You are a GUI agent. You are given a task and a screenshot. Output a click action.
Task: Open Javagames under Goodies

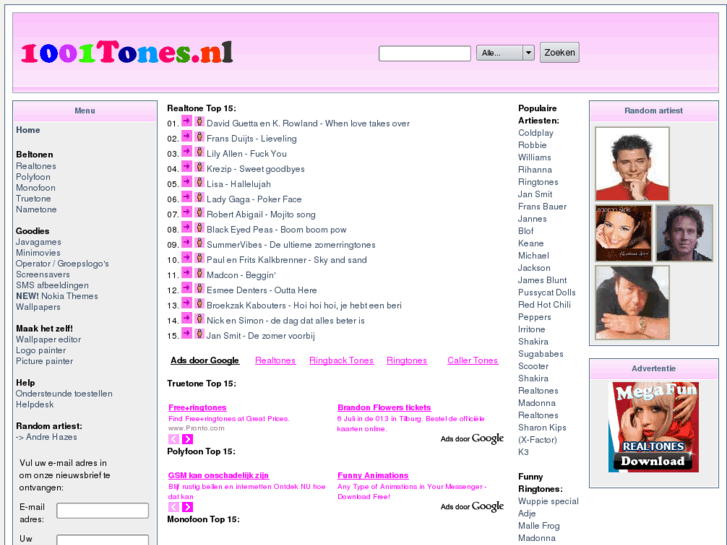click(x=38, y=242)
